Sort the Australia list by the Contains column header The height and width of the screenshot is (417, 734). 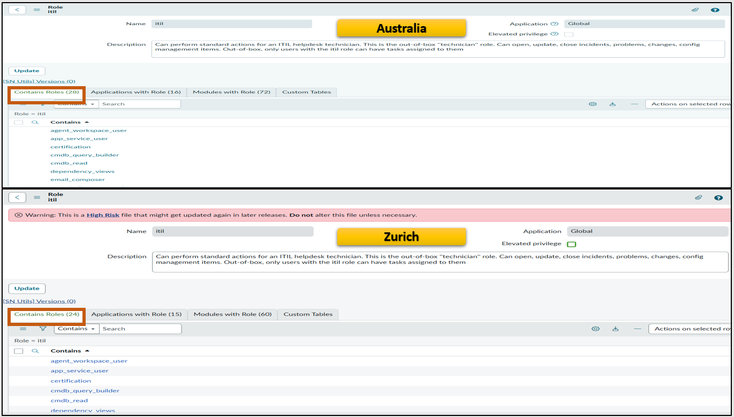66,122
